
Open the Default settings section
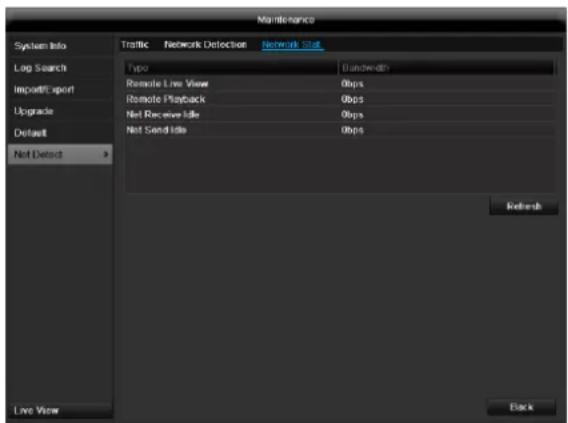pyautogui.click(x=60, y=133)
